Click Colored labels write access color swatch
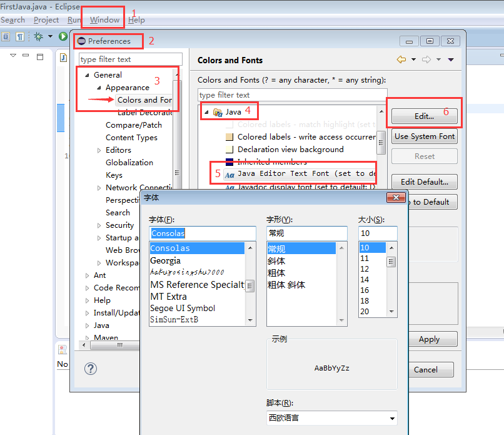 point(229,137)
